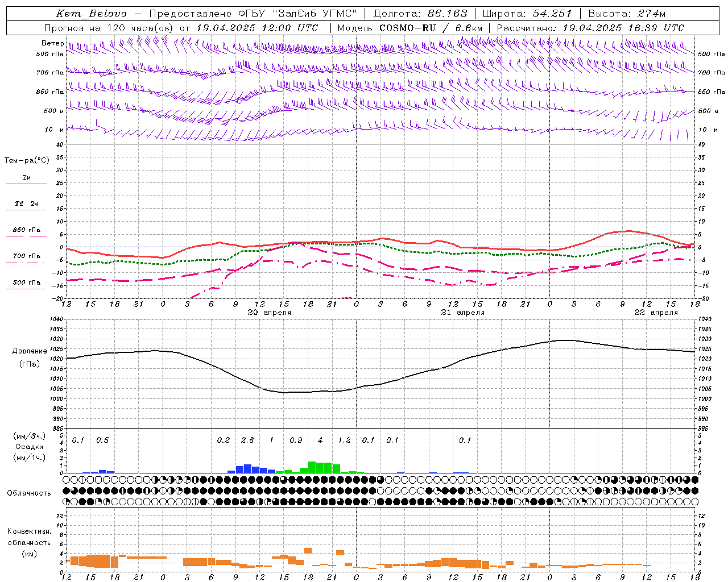Click the latitude value 54.251

(552, 14)
